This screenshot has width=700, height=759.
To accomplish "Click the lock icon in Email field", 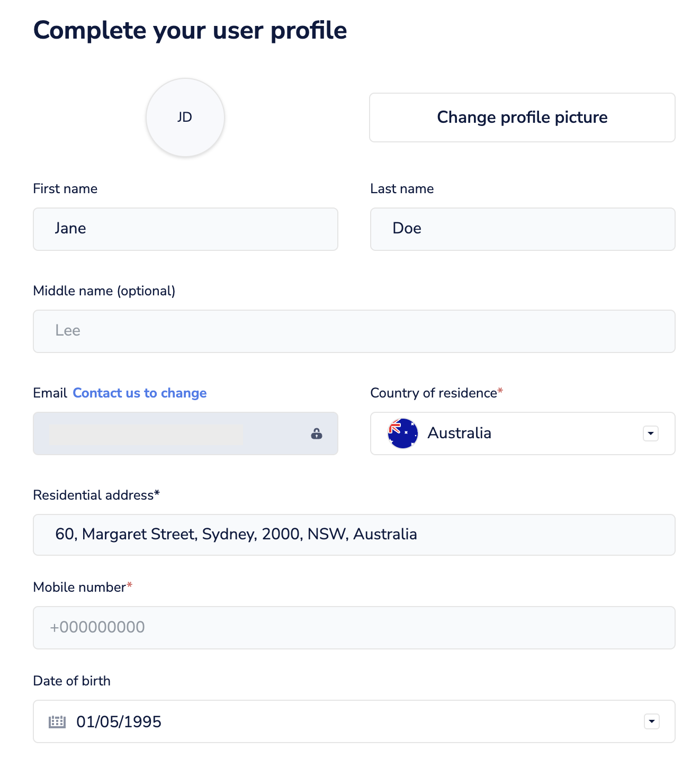I will [x=317, y=433].
